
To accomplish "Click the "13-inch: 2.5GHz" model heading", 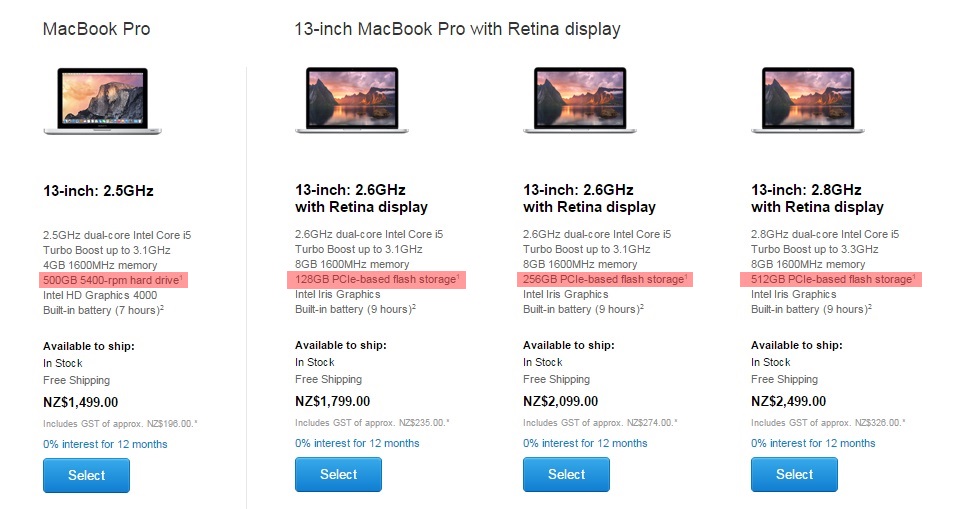I will [98, 191].
